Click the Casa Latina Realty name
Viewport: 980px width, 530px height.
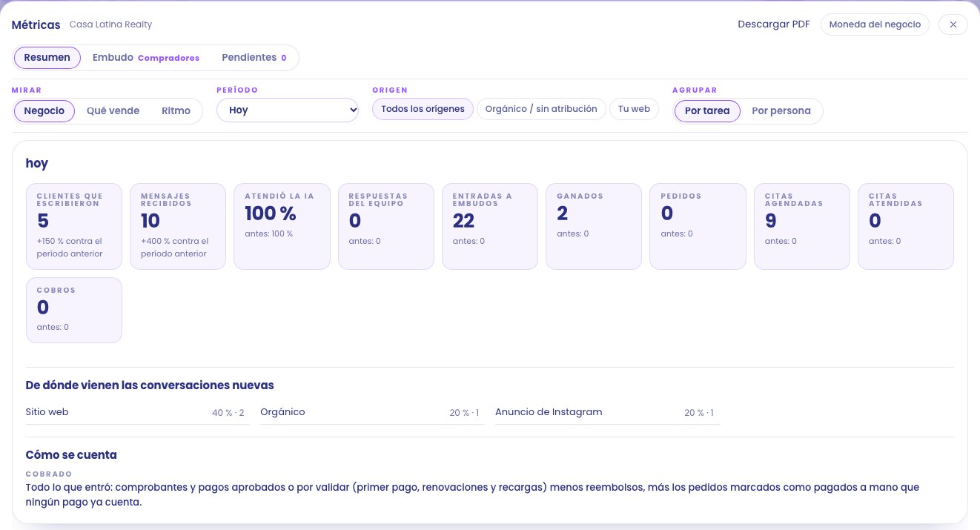click(110, 24)
